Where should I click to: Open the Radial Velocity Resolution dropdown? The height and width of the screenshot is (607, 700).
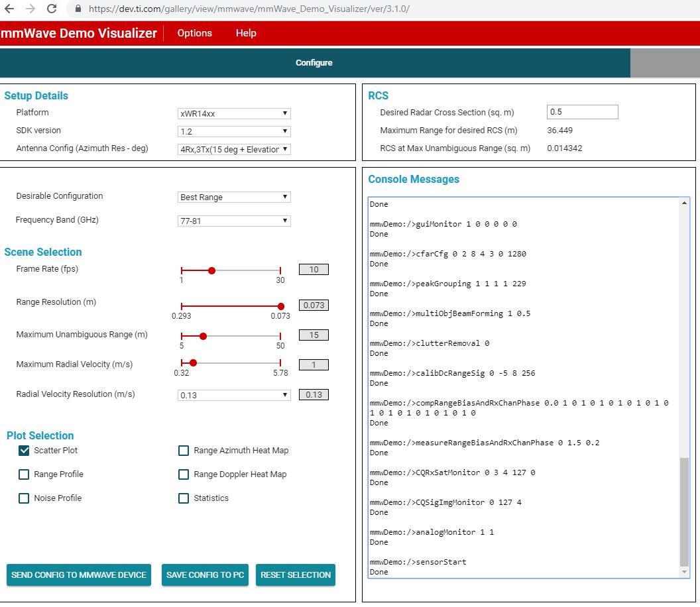click(234, 395)
